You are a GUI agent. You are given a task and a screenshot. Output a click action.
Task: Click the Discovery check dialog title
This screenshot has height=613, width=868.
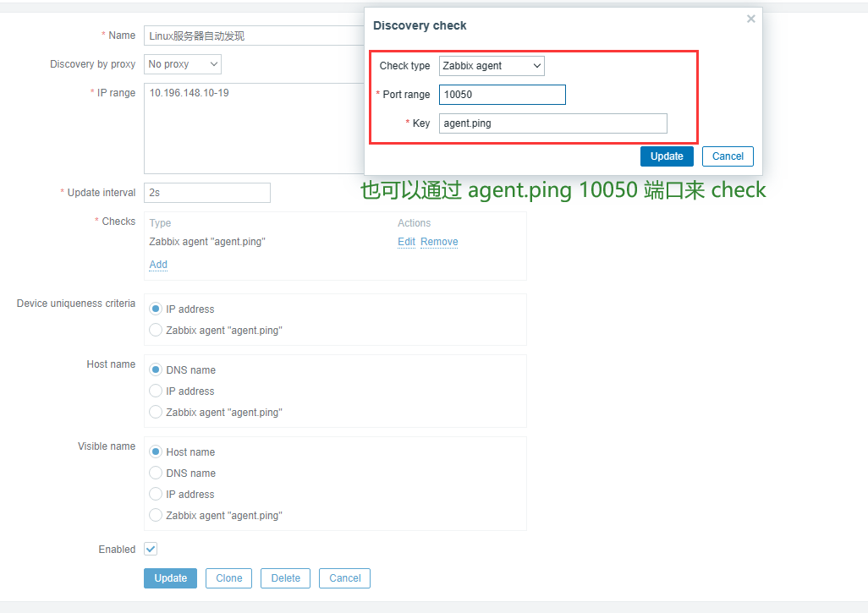click(420, 25)
